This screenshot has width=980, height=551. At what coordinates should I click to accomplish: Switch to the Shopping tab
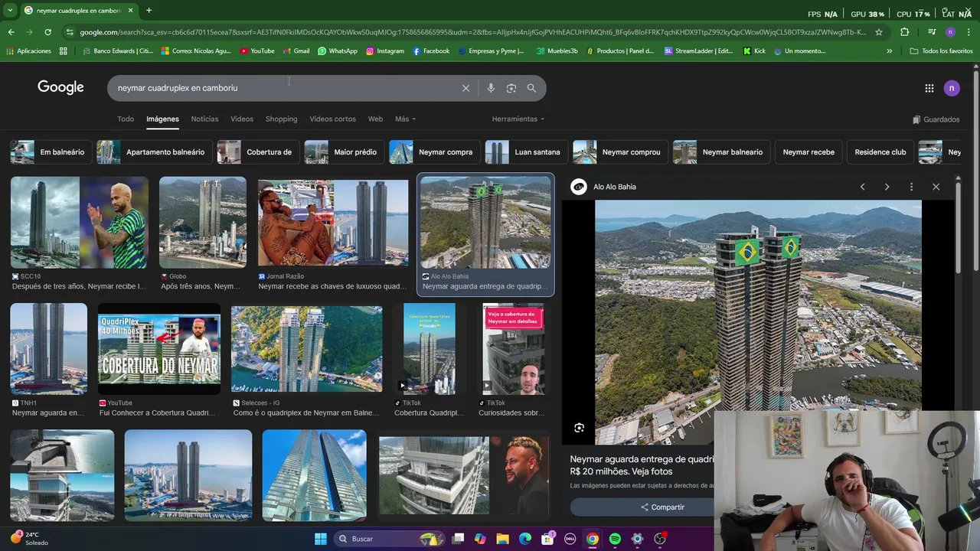pyautogui.click(x=281, y=119)
